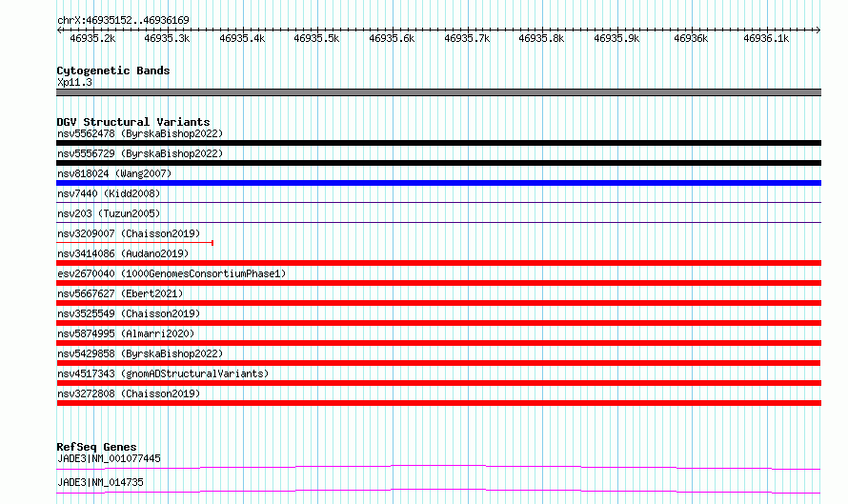Open variant nsv5556729 (ByrskaBishop2022)

[x=140, y=153]
